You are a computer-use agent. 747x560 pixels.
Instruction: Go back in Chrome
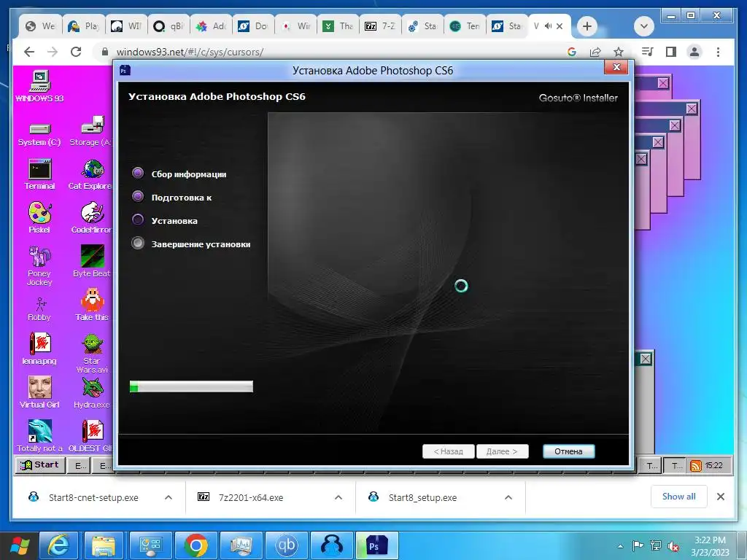point(29,52)
